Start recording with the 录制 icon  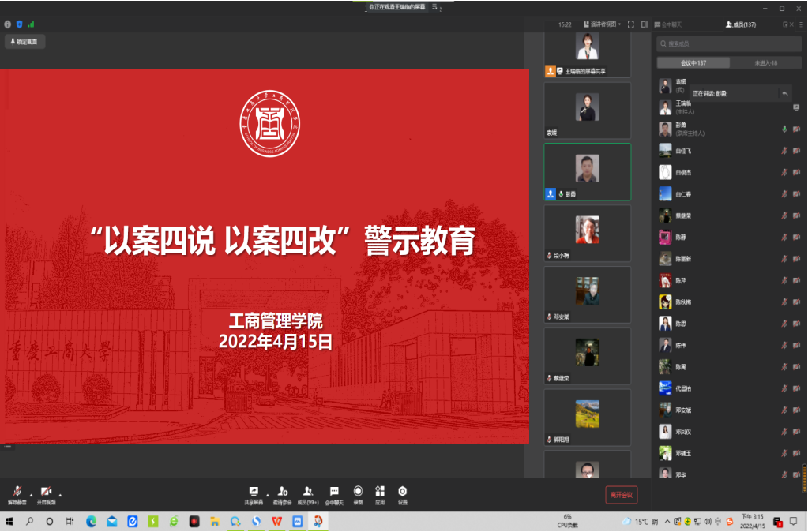[x=358, y=493]
